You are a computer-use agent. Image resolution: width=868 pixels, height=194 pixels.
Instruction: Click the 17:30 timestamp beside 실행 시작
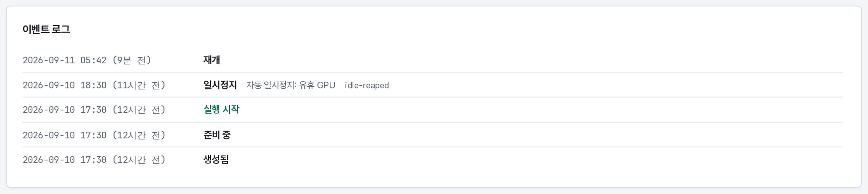click(94, 110)
